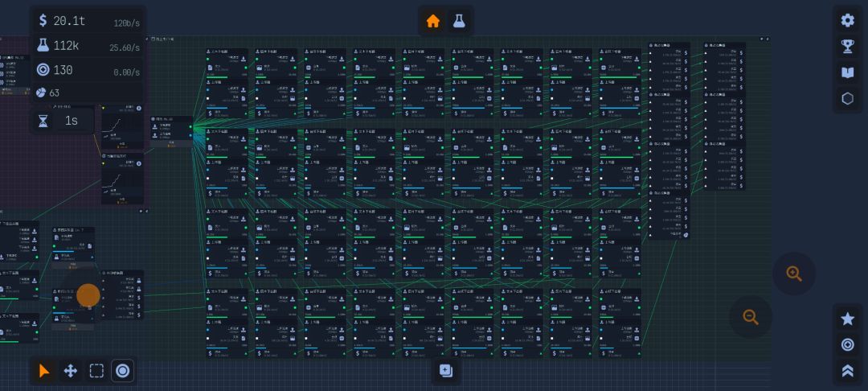The height and width of the screenshot is (391, 868).
Task: Click the 130 token count
Action: tap(63, 70)
